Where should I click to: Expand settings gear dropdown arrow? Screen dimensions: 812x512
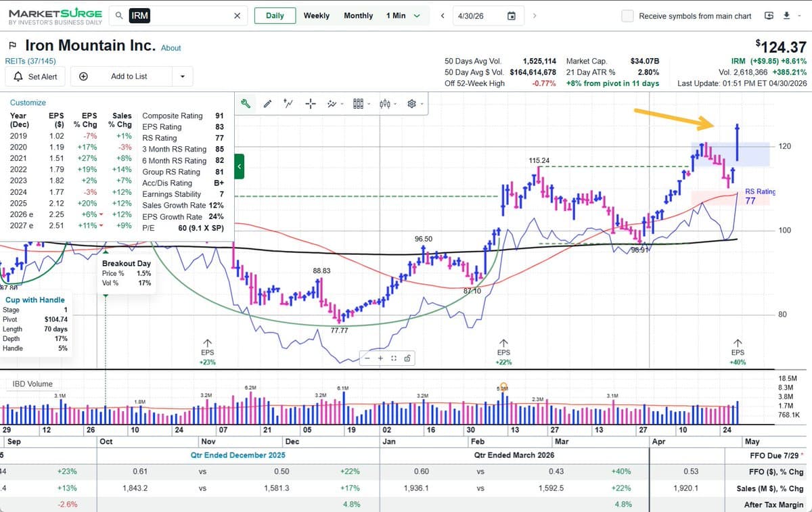pyautogui.click(x=422, y=104)
